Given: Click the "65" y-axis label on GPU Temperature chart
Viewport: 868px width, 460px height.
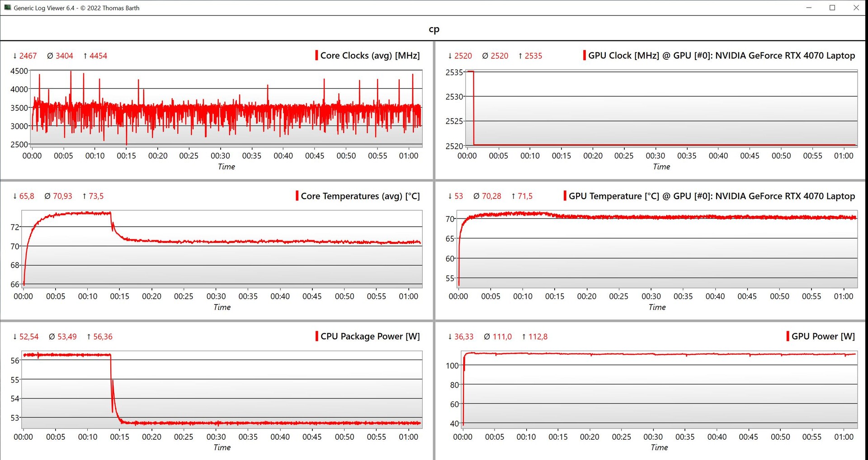Looking at the screenshot, I should pyautogui.click(x=450, y=239).
